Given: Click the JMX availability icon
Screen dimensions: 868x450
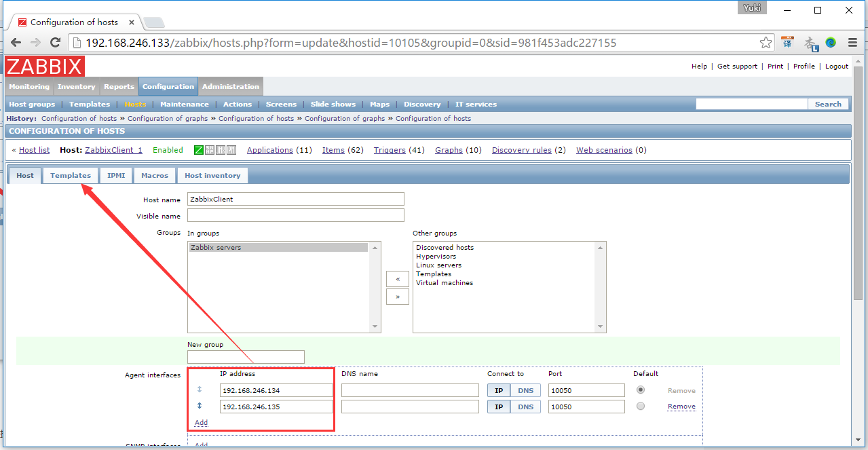Looking at the screenshot, I should click(x=221, y=150).
